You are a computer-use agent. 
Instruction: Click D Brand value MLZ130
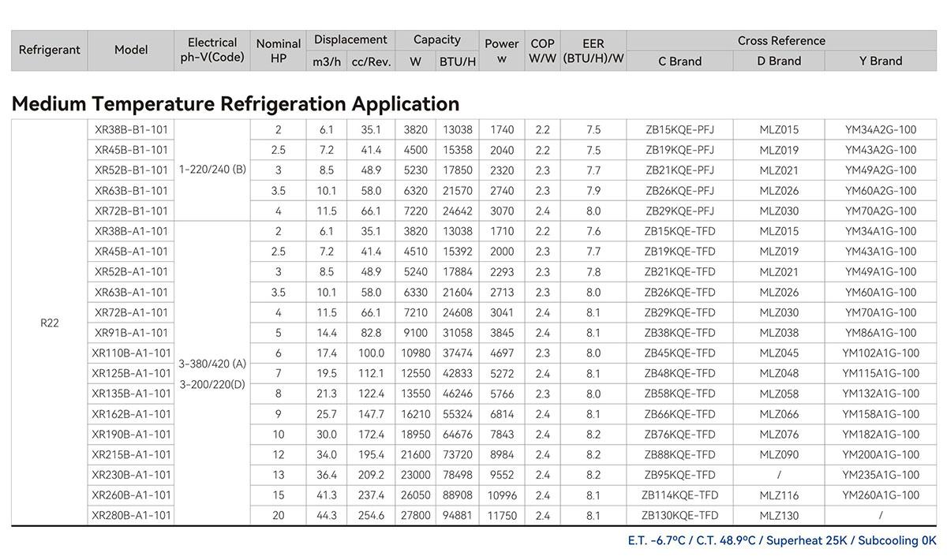tap(779, 516)
